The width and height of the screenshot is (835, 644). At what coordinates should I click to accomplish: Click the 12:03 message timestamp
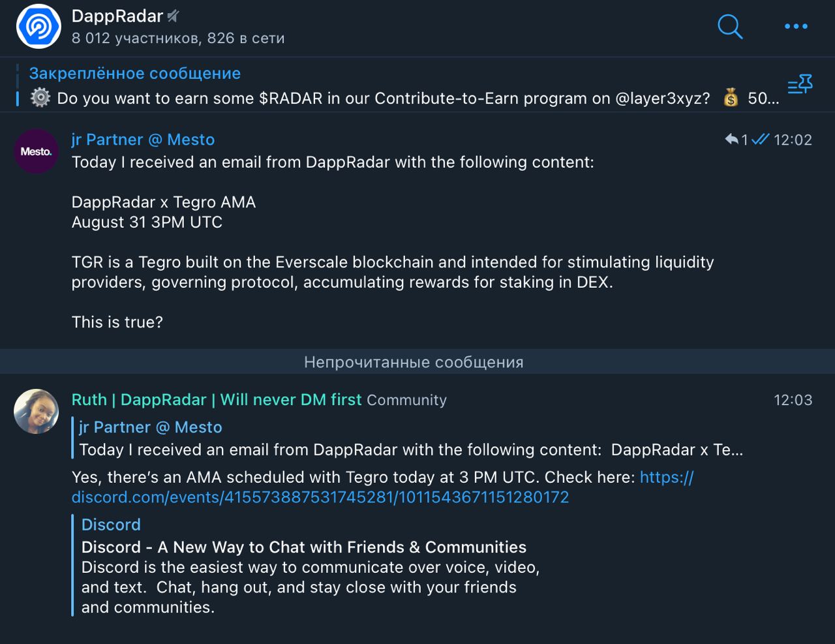[793, 400]
